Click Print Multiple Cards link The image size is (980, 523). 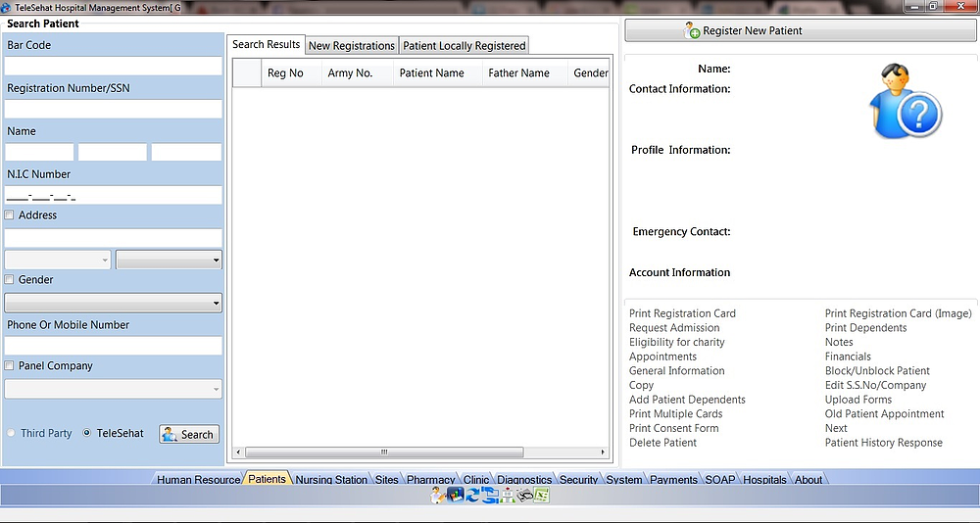(675, 414)
